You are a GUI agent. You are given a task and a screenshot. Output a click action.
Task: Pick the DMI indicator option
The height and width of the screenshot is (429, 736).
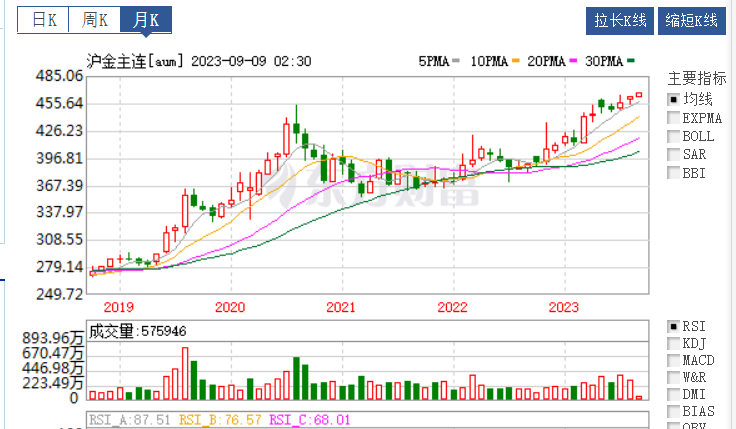[673, 394]
